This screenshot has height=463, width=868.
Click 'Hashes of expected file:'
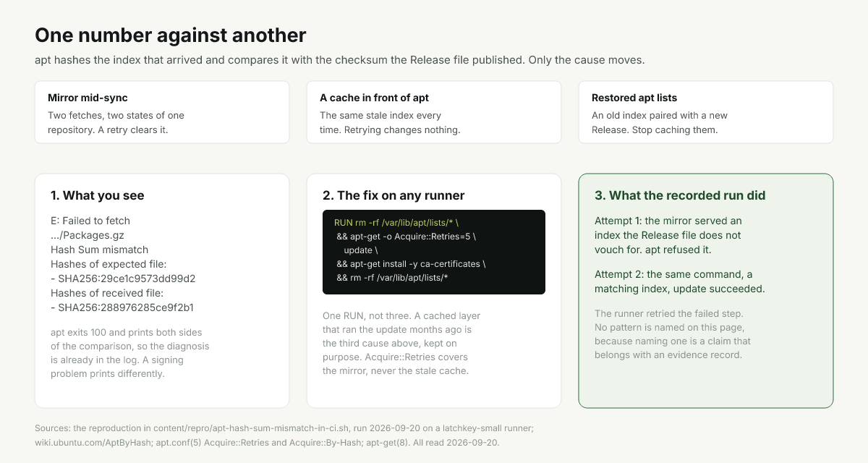(109, 264)
